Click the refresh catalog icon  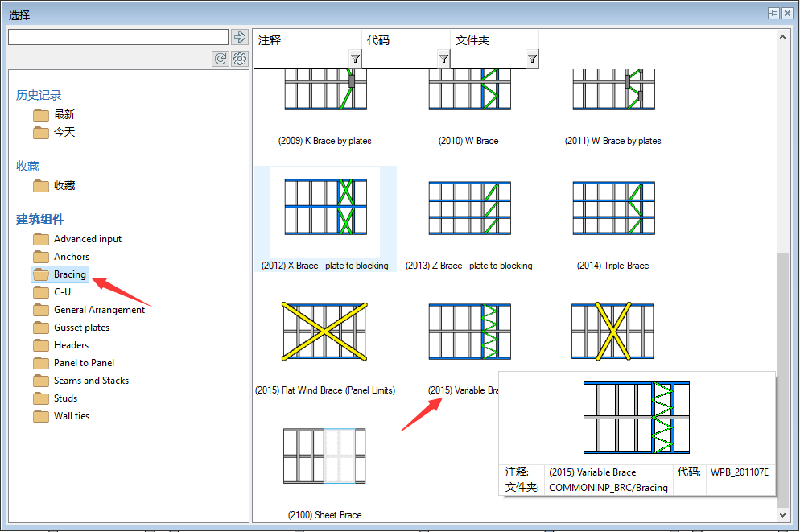click(x=221, y=59)
